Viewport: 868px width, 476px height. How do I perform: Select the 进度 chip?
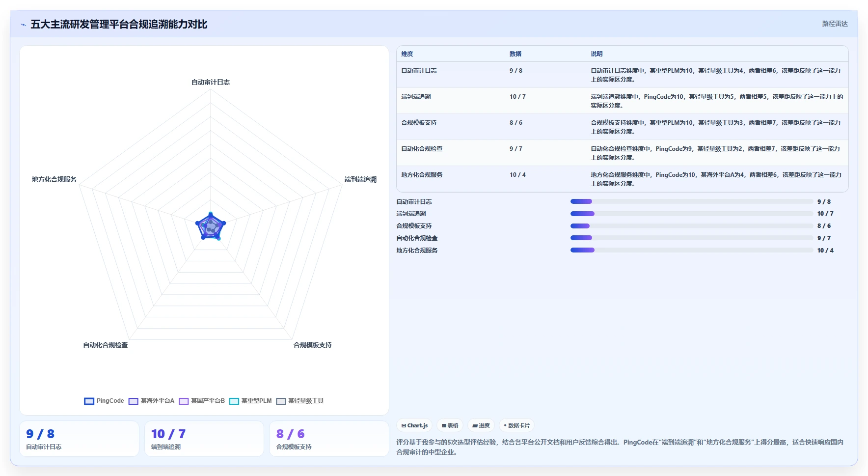click(481, 425)
